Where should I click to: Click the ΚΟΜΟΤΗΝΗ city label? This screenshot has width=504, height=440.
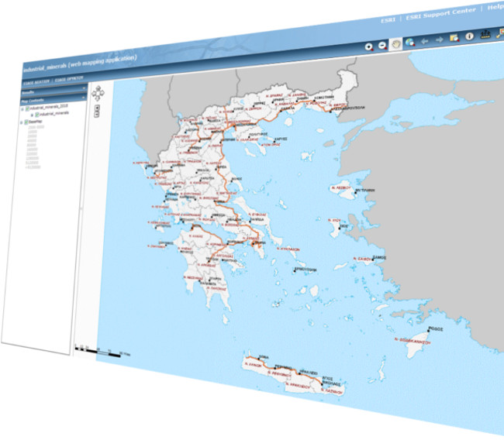324,97
